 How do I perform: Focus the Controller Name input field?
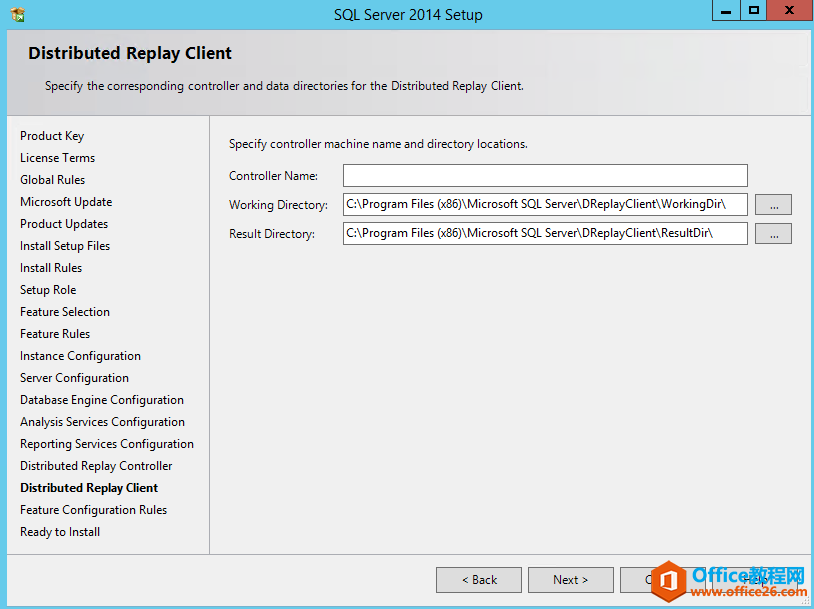tap(545, 175)
